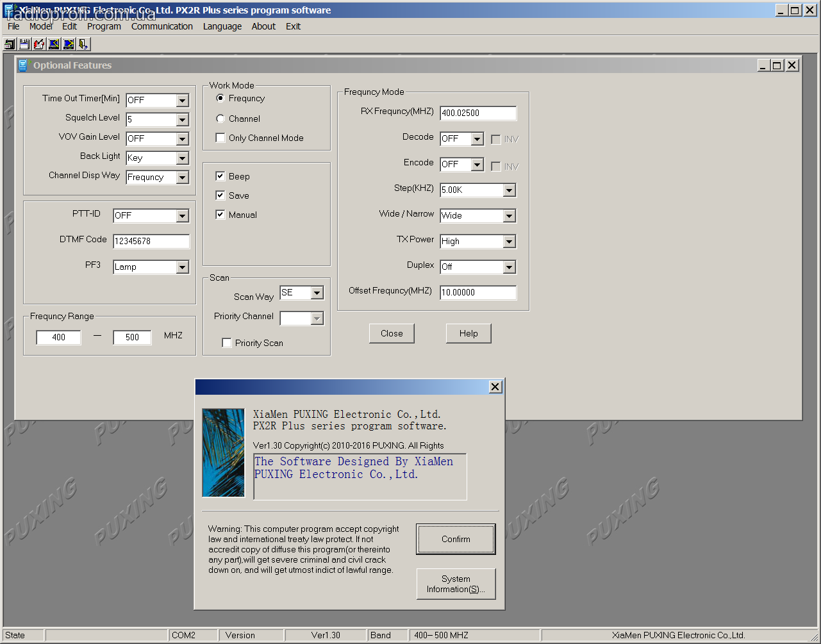Click the Offset Frequency input field

click(x=478, y=293)
